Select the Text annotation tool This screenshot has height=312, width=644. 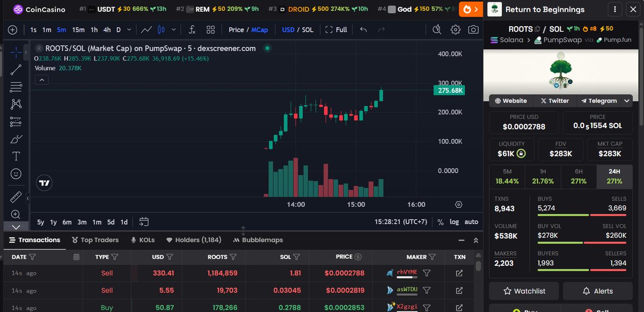(x=16, y=156)
